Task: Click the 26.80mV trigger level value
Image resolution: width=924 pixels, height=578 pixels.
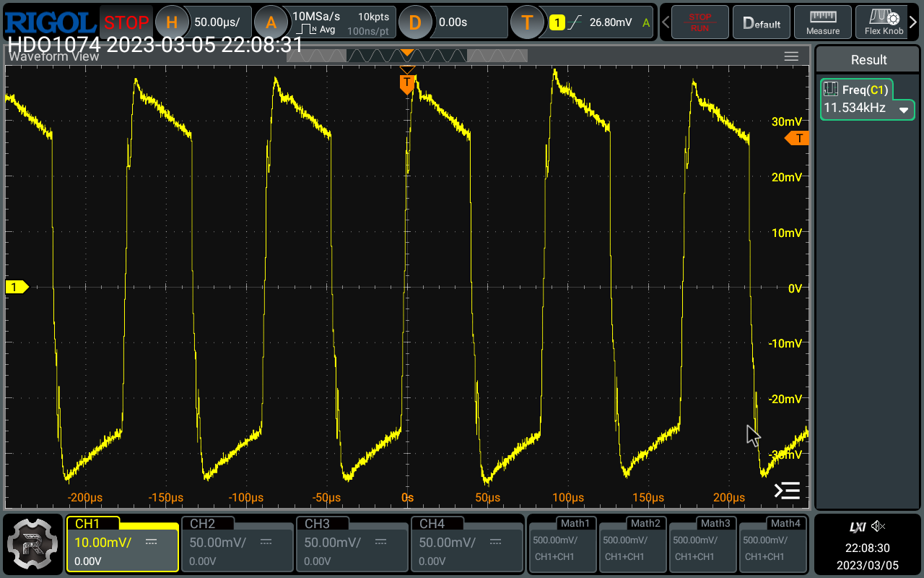Action: [x=610, y=22]
